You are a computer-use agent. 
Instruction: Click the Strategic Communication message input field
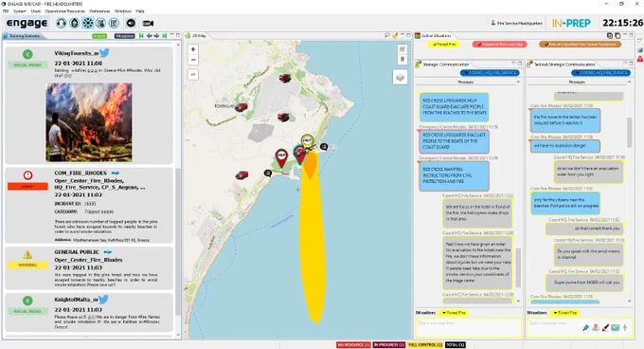pos(468,327)
